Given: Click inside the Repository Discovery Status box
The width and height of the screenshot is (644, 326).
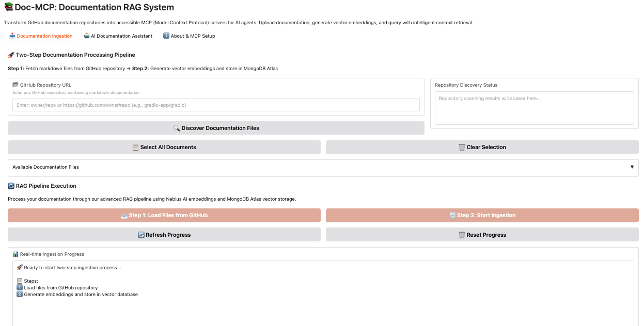Looking at the screenshot, I should point(534,108).
